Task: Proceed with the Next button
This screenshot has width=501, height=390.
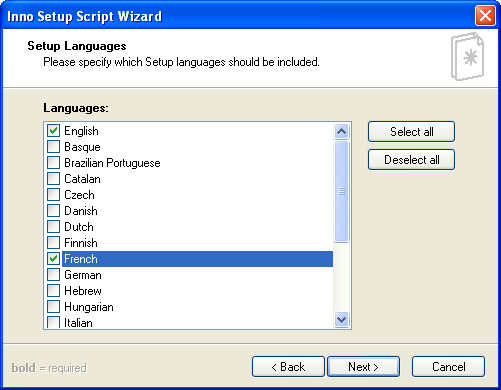Action: click(363, 367)
